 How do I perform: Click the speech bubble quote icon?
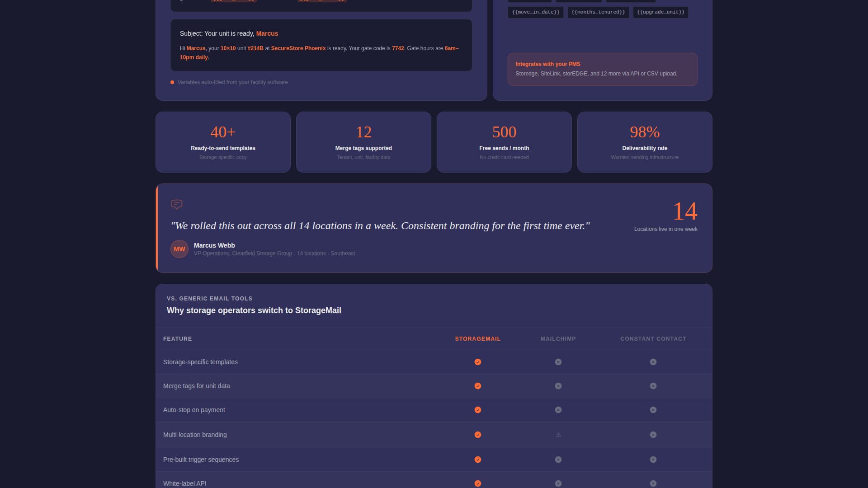[x=177, y=205]
